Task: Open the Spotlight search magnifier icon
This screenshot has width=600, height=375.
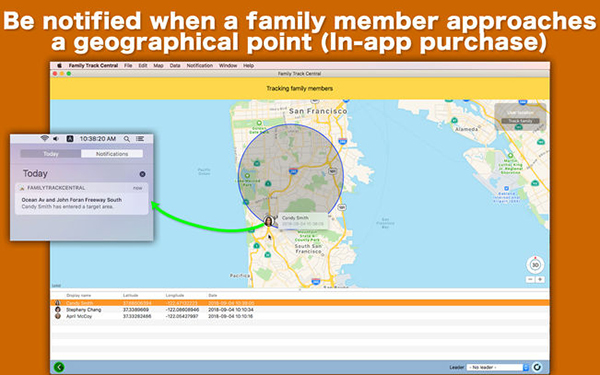Action: 127,139
